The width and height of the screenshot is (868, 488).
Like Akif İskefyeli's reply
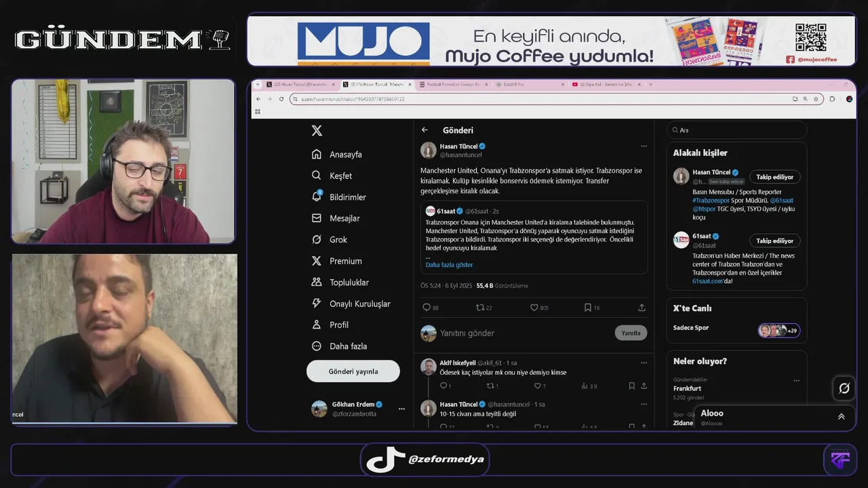point(536,386)
